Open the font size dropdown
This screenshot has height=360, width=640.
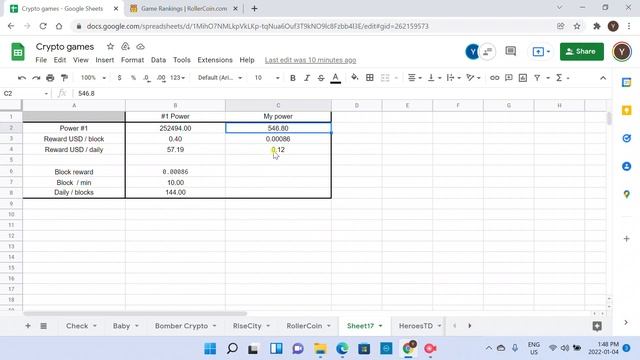267,78
